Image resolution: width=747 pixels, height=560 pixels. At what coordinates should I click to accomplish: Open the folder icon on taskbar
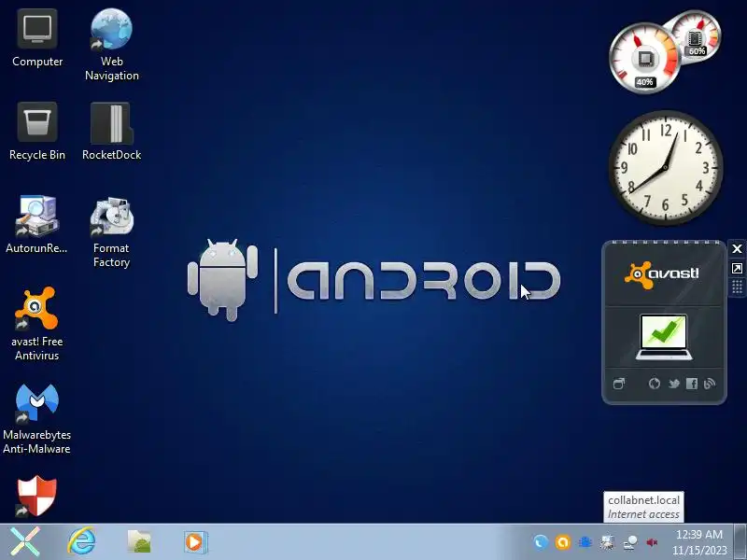(x=139, y=542)
